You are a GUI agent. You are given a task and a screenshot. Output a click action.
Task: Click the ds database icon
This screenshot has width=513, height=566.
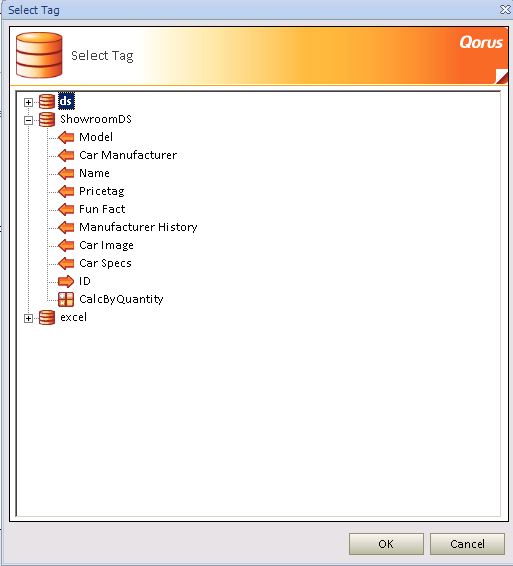47,101
